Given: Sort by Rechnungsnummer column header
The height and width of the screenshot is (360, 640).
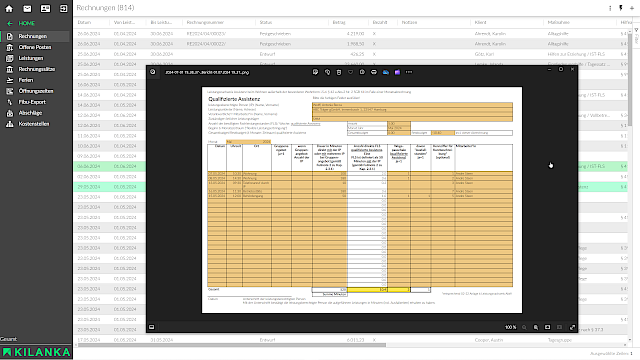Looking at the screenshot, I should [205, 22].
